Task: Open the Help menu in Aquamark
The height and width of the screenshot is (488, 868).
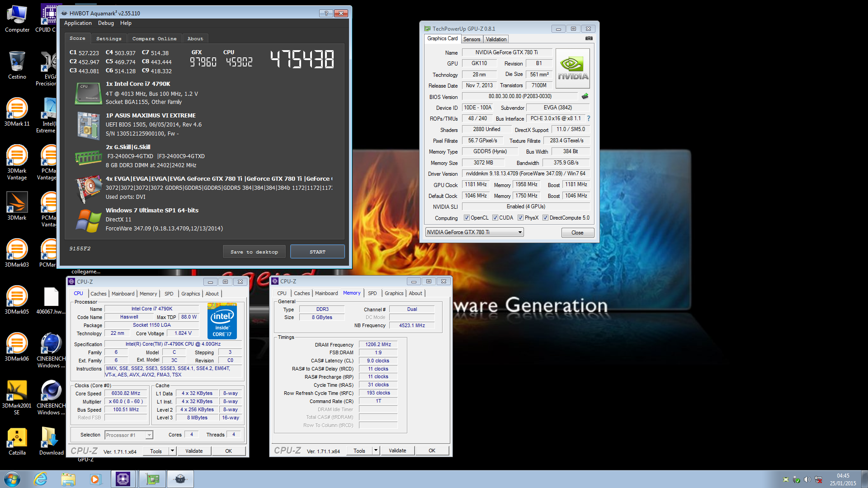Action: (x=126, y=23)
